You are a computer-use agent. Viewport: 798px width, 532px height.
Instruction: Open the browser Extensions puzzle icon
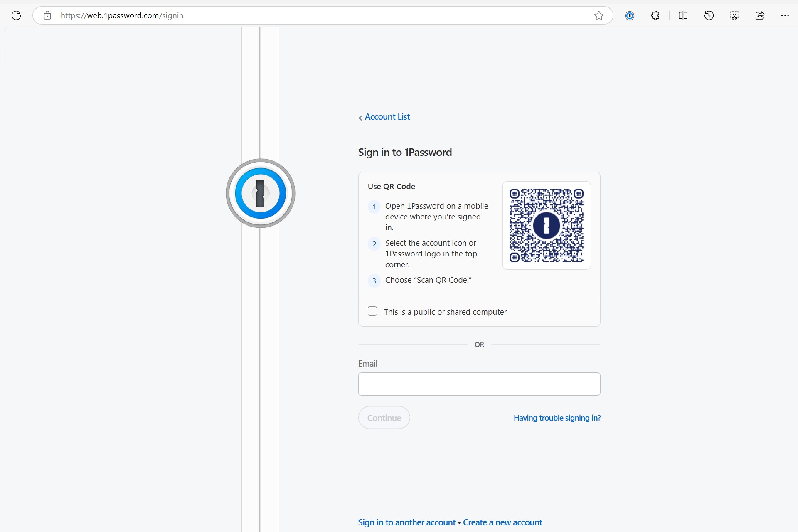pos(655,15)
